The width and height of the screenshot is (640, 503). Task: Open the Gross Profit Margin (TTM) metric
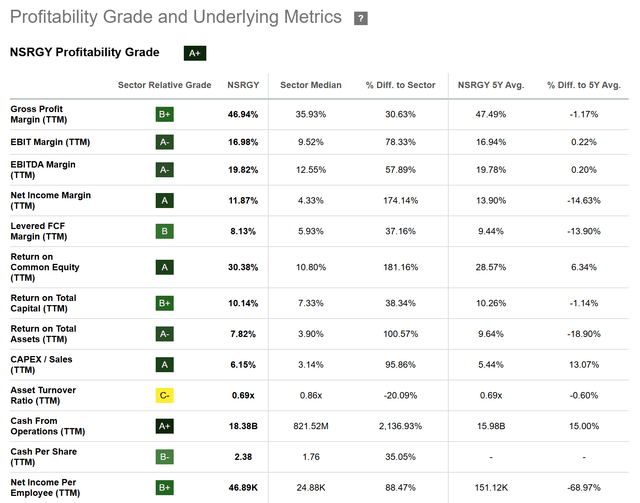click(x=42, y=114)
